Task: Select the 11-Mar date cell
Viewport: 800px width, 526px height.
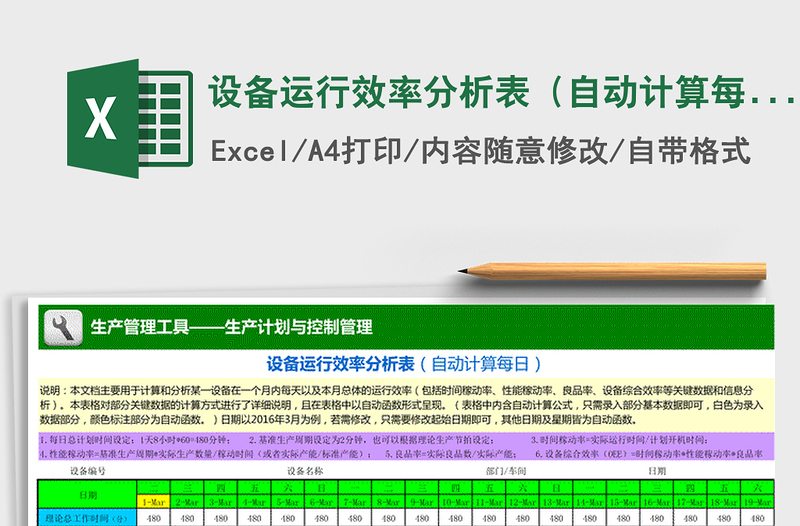Action: (x=489, y=503)
